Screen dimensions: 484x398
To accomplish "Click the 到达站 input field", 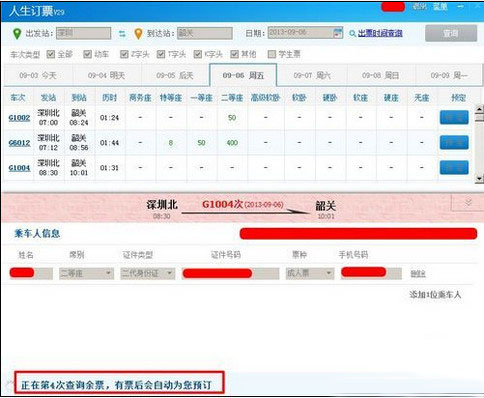I will [205, 33].
